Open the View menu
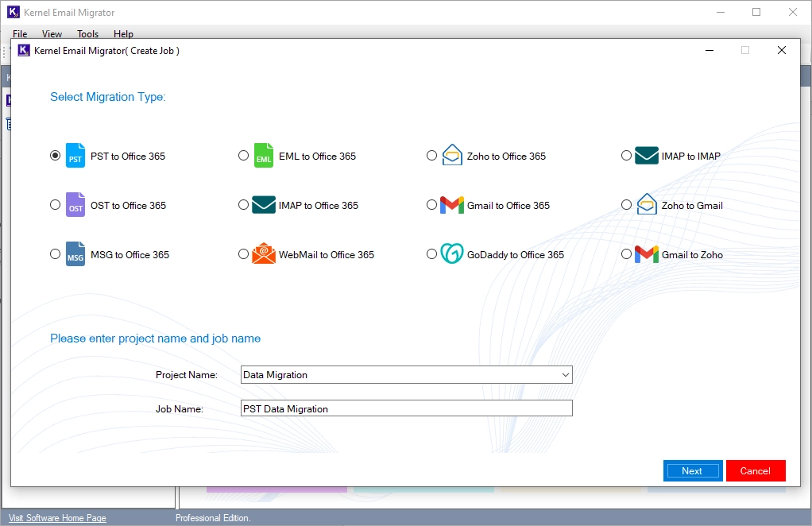This screenshot has height=526, width=812. (x=52, y=33)
